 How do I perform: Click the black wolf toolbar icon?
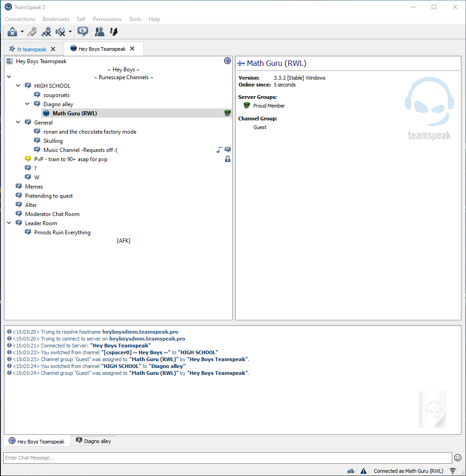click(x=114, y=32)
